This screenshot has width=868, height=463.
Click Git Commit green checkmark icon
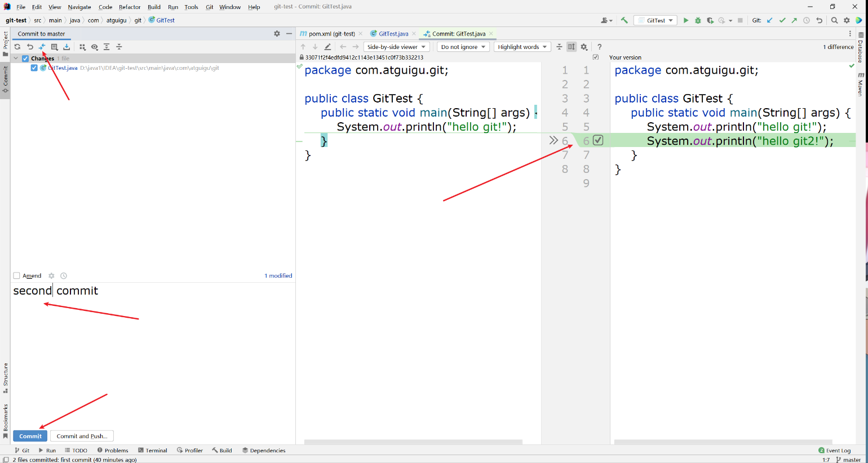[x=782, y=20]
